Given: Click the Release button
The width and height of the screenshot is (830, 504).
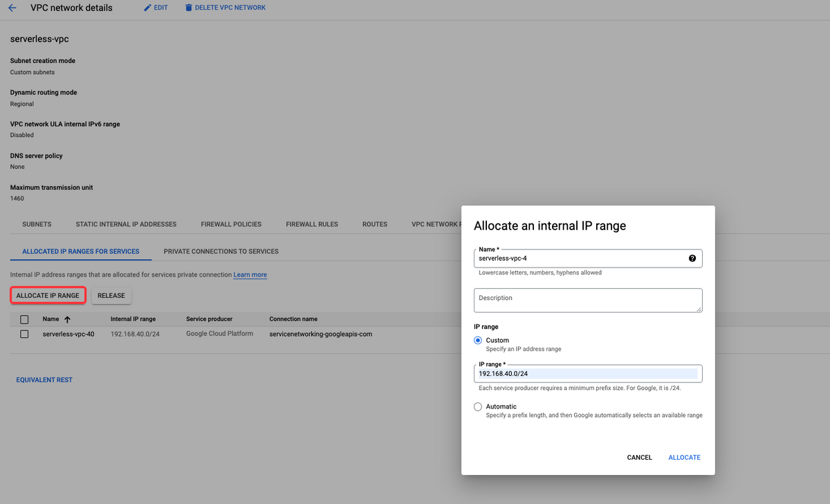Looking at the screenshot, I should [x=111, y=295].
